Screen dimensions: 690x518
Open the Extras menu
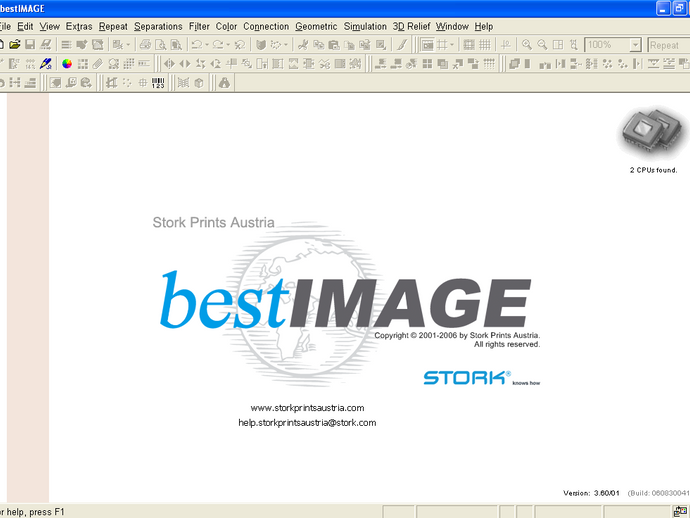coord(79,26)
